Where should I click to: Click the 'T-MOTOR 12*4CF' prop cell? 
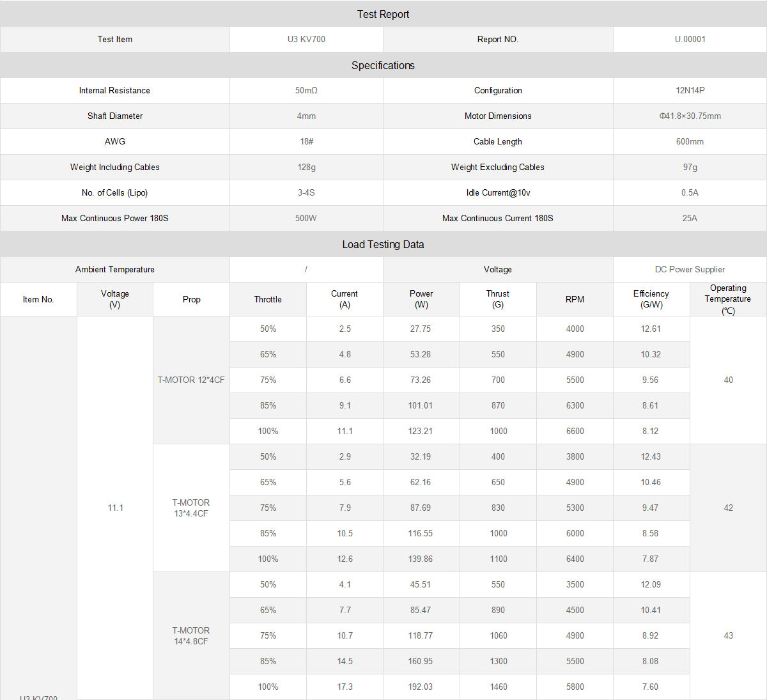click(x=191, y=380)
